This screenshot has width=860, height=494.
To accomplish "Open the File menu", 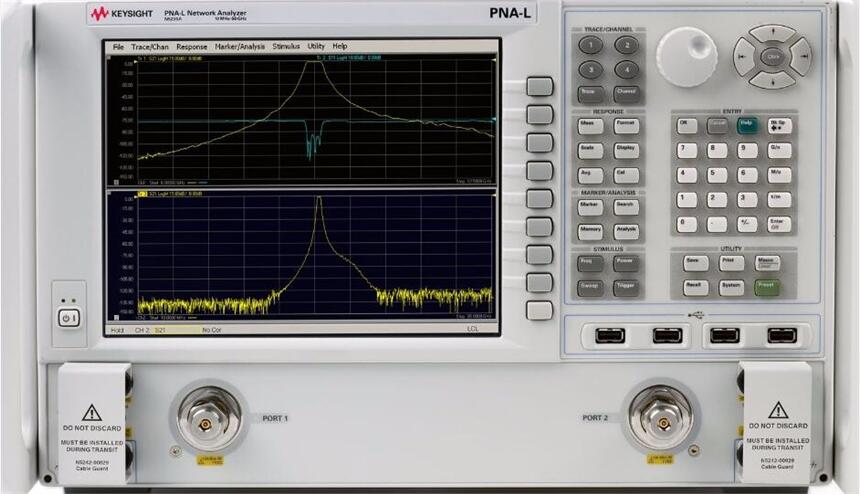I will point(118,47).
